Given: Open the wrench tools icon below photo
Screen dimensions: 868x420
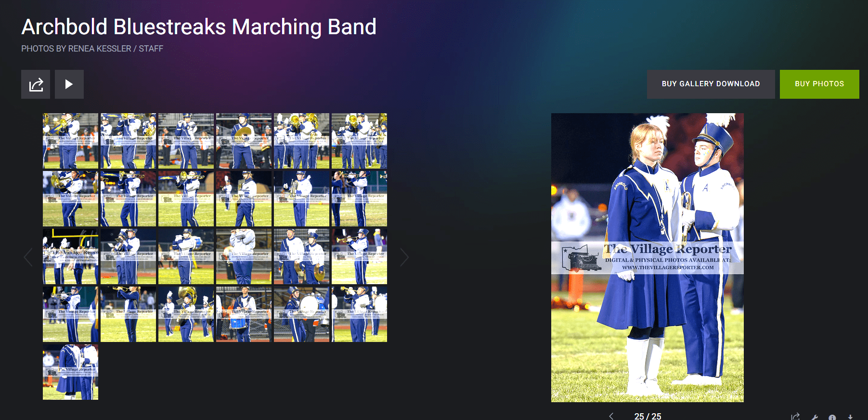Looking at the screenshot, I should pyautogui.click(x=814, y=417).
